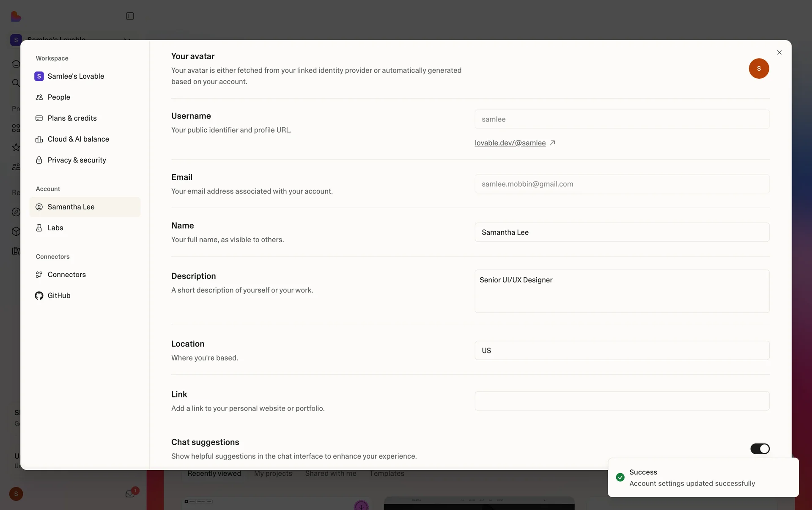
Task: Open the inbox notification icon
Action: (x=130, y=493)
